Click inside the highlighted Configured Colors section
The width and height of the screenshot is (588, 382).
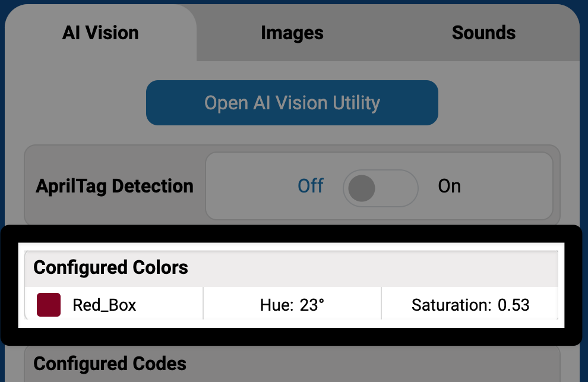click(292, 285)
